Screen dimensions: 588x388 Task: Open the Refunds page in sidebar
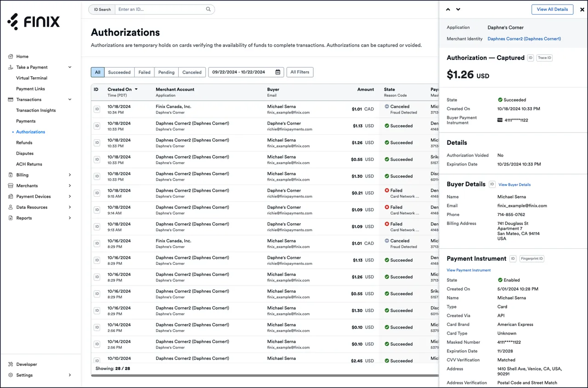pyautogui.click(x=24, y=143)
